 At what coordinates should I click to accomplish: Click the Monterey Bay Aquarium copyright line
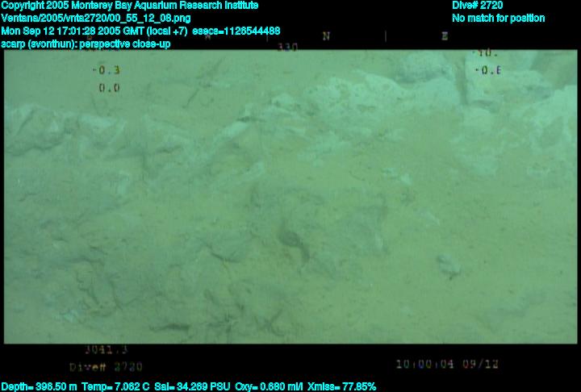(130, 6)
